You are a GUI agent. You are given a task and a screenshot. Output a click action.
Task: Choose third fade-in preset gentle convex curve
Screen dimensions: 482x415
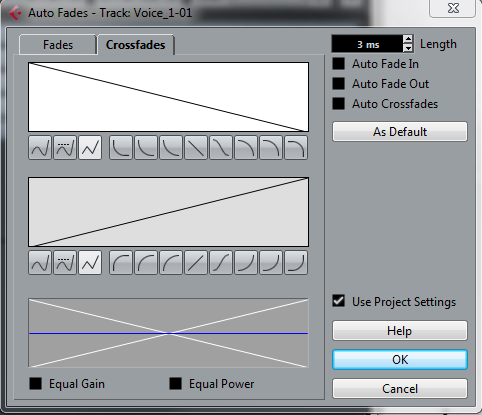coord(171,263)
